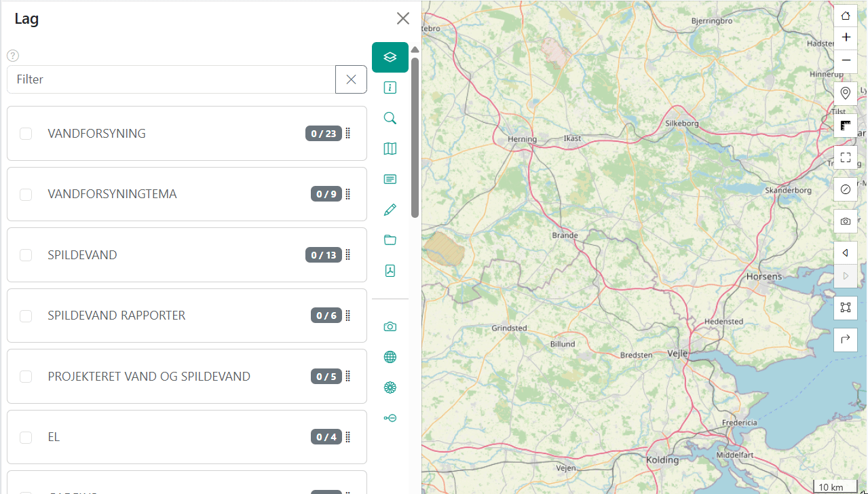The width and height of the screenshot is (868, 494).
Task: Open the PDF export icon
Action: pyautogui.click(x=390, y=271)
